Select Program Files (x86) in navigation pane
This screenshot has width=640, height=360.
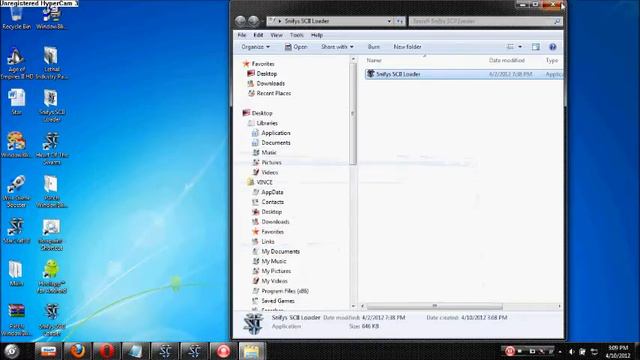280,291
